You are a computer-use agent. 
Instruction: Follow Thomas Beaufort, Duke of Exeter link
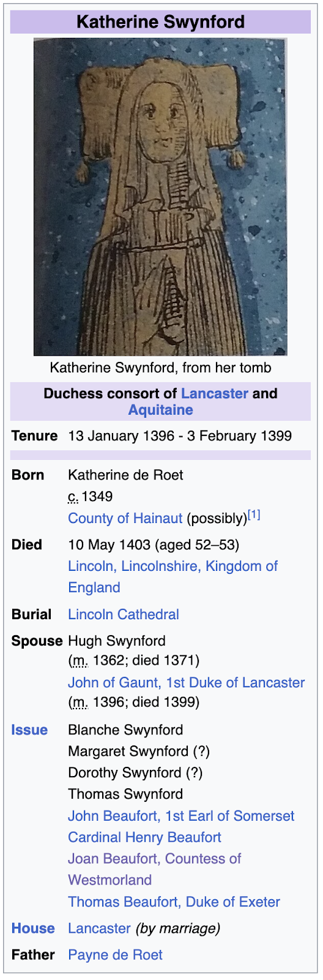point(174,902)
